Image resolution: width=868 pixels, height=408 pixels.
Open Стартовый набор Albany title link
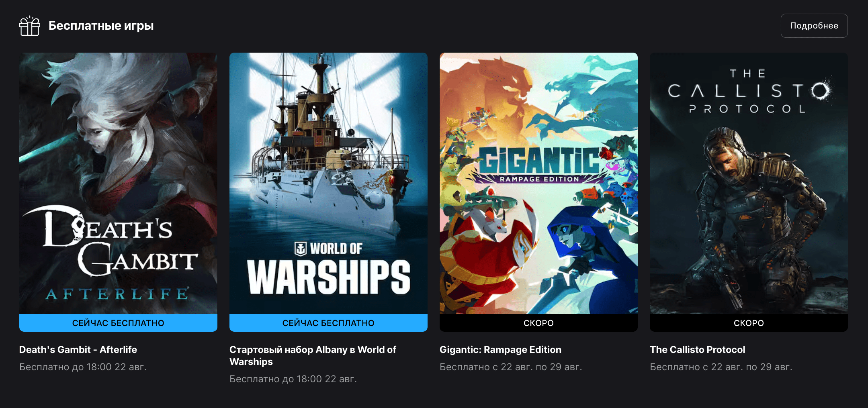(x=313, y=356)
